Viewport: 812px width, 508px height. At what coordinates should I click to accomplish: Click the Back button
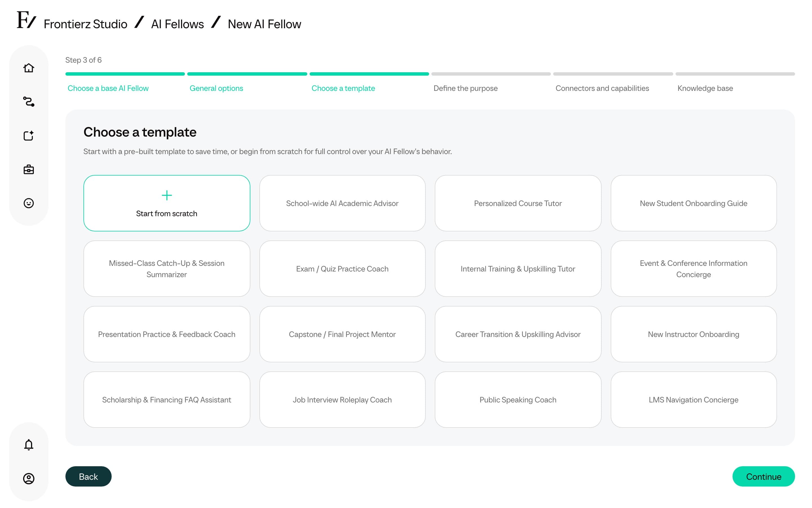(x=88, y=476)
